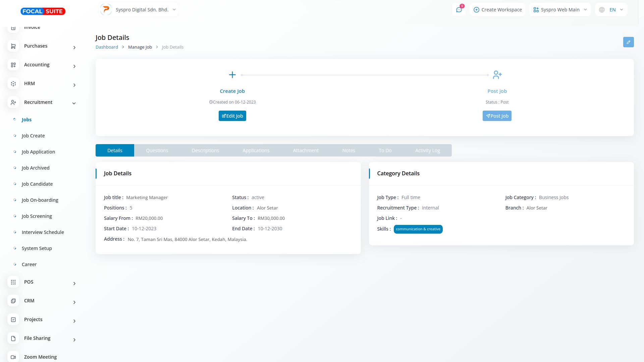Click the Post job person-plus icon
The image size is (644, 362).
pos(497,75)
